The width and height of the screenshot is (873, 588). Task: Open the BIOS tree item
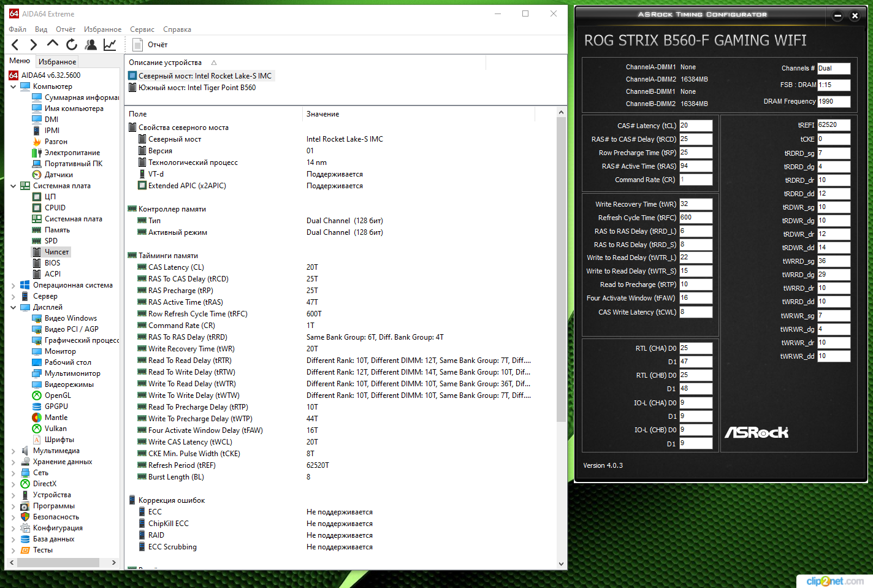click(x=52, y=263)
